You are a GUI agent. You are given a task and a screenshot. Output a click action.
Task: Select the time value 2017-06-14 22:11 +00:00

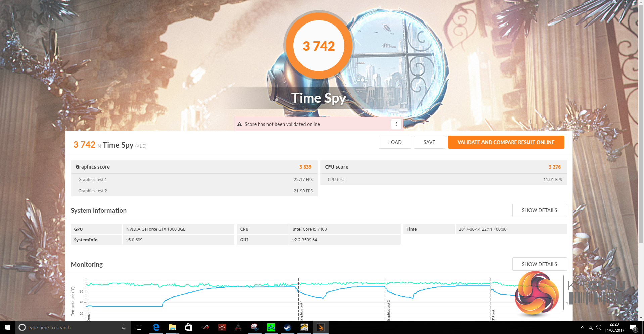(482, 229)
